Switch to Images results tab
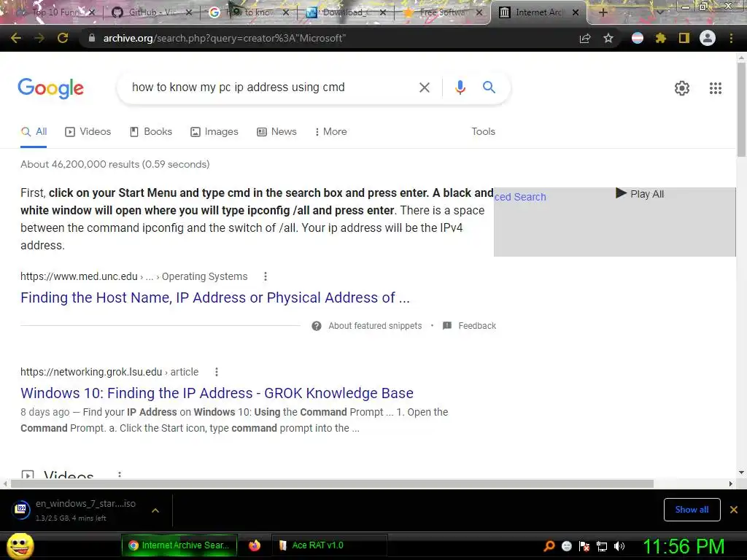Viewport: 747px width, 560px height. click(x=214, y=132)
